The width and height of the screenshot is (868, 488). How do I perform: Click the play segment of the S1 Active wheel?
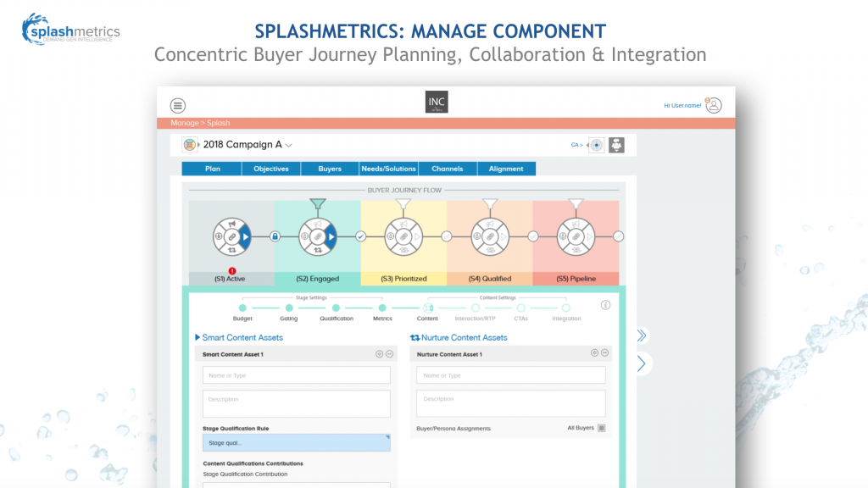pyautogui.click(x=245, y=237)
